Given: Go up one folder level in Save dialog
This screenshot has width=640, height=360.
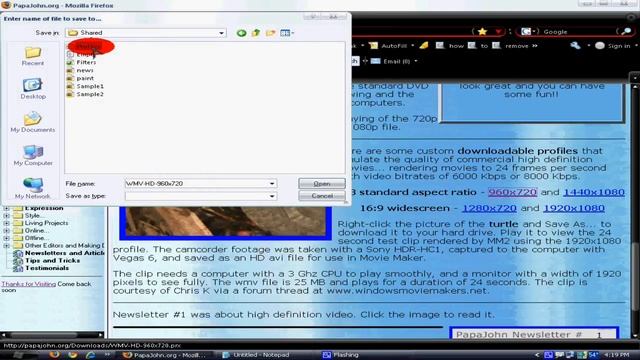Looking at the screenshot, I should (x=256, y=33).
